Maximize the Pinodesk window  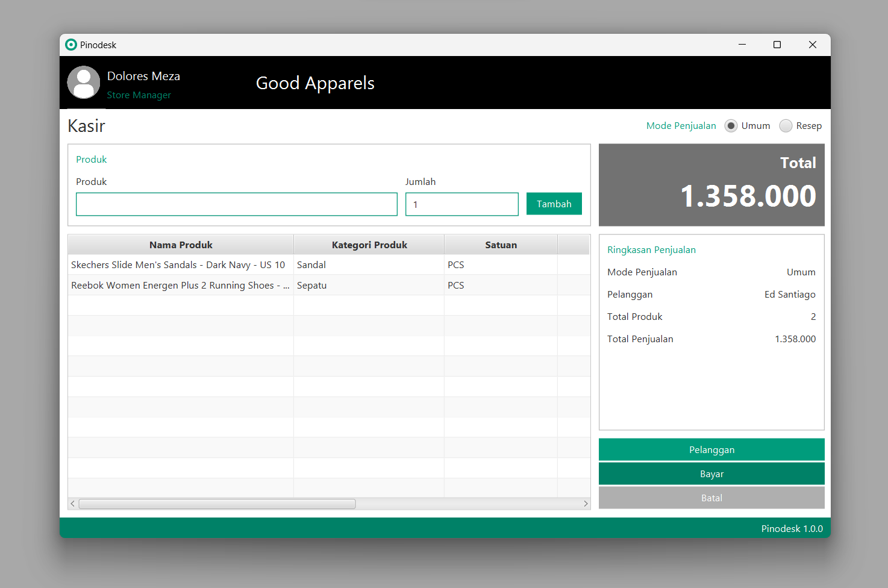click(x=777, y=45)
